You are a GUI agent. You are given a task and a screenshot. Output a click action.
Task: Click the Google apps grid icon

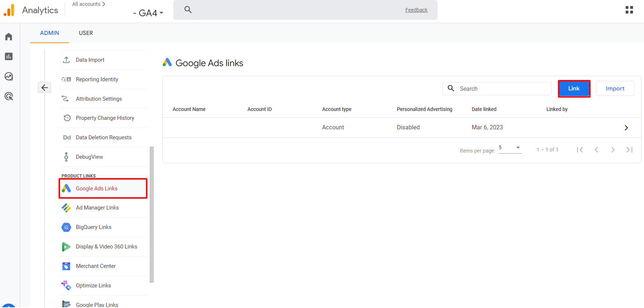629,10
